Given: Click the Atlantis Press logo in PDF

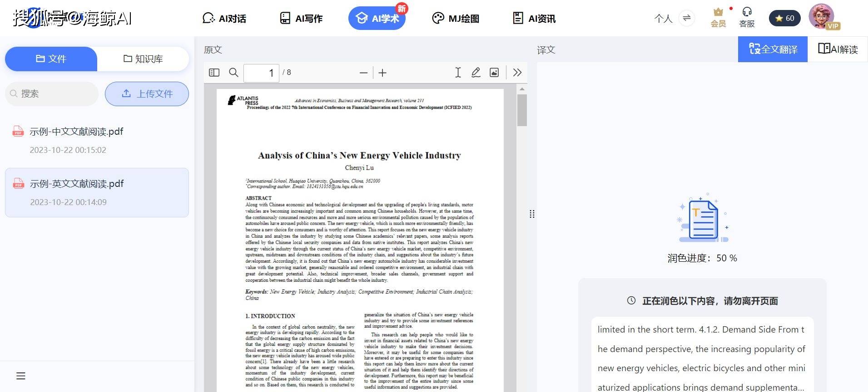Looking at the screenshot, I should click(243, 100).
